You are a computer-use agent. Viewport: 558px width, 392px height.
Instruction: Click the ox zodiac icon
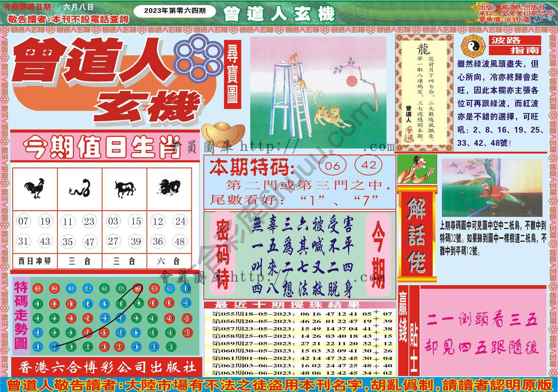[125, 189]
